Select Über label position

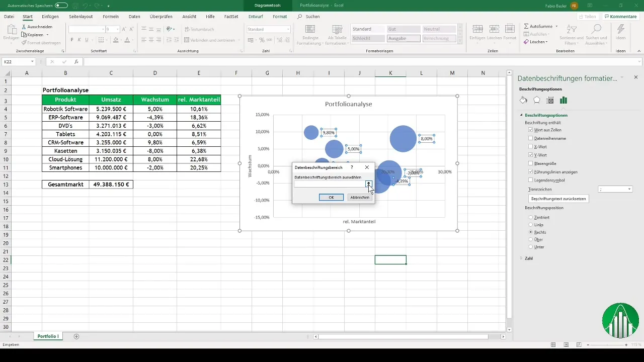[531, 240]
